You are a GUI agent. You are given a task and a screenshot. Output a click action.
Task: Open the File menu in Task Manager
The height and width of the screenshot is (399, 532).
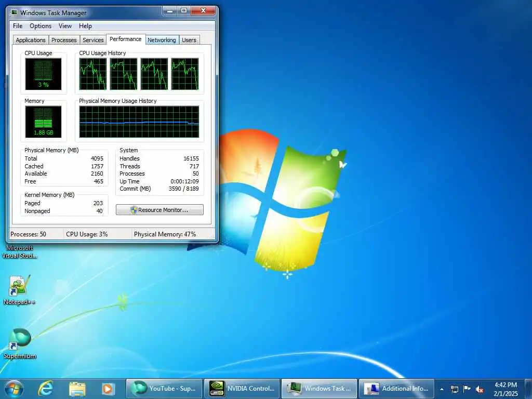[18, 26]
